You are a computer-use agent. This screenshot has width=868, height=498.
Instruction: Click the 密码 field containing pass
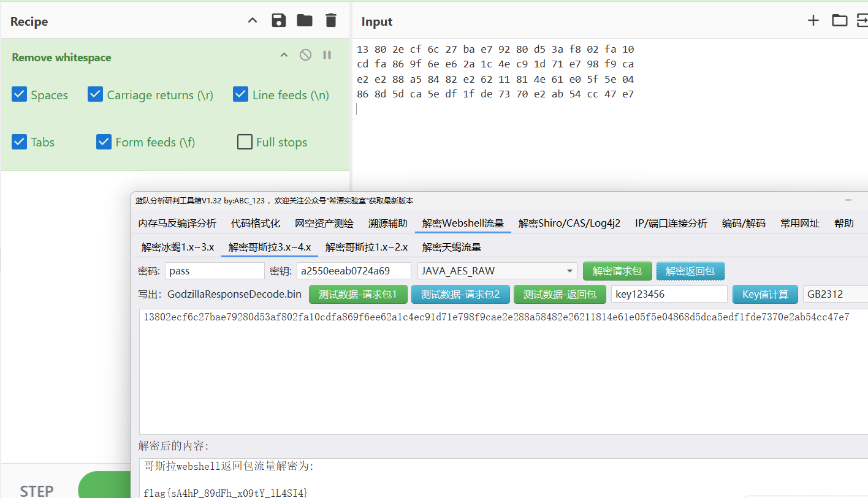(215, 271)
